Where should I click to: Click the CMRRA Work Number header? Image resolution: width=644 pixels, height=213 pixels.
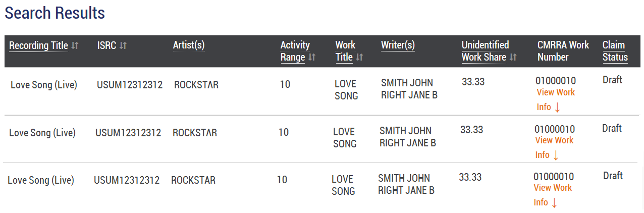563,51
